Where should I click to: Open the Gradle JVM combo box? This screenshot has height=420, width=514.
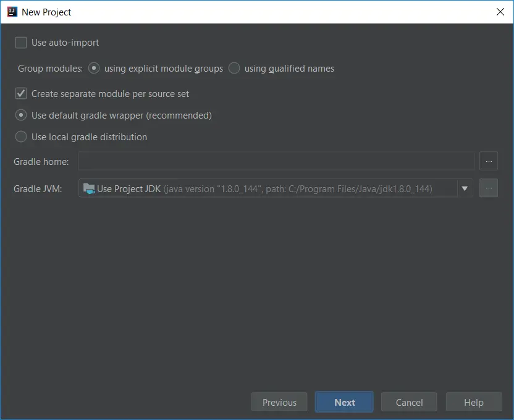276,188
